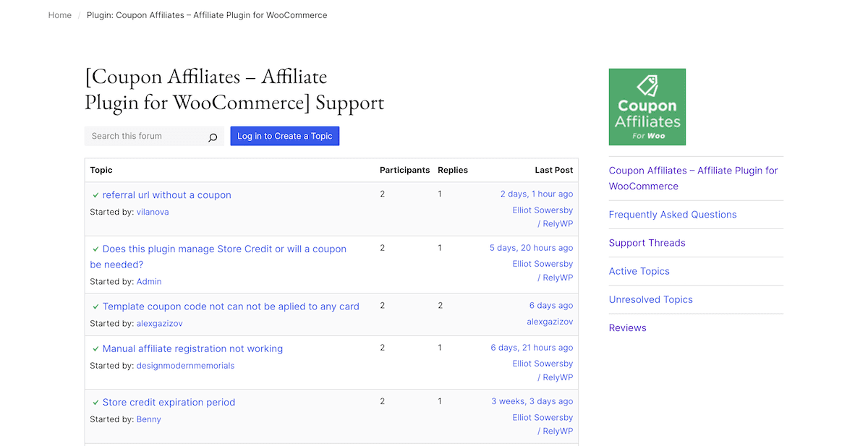Open last post '5 days, 20 hours ago'

[x=531, y=248]
